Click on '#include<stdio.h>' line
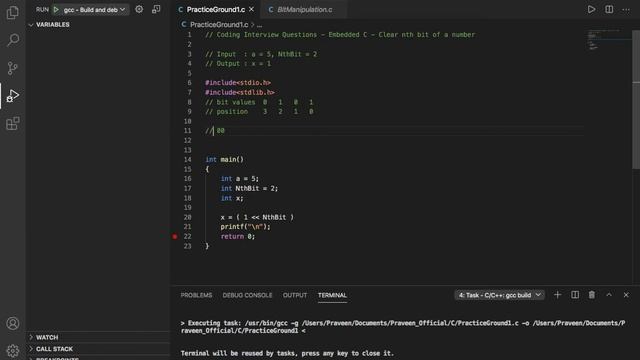The width and height of the screenshot is (640, 360). 238,83
